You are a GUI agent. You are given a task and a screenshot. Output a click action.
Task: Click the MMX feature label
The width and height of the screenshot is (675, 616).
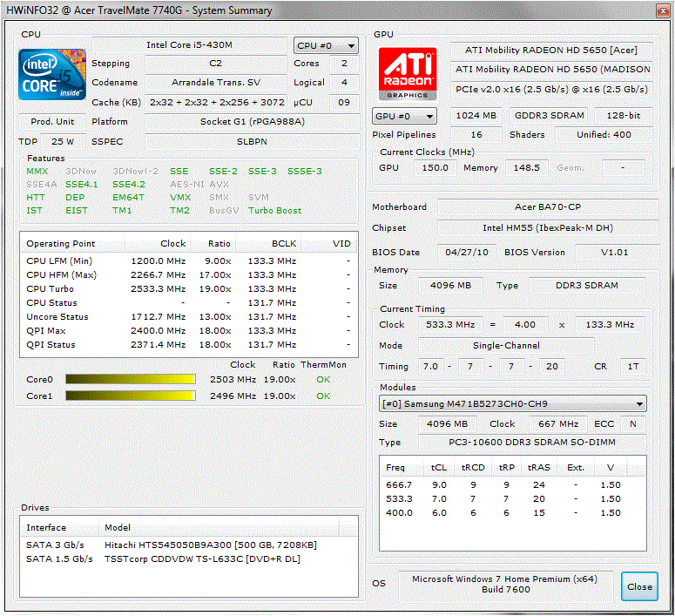(x=37, y=172)
